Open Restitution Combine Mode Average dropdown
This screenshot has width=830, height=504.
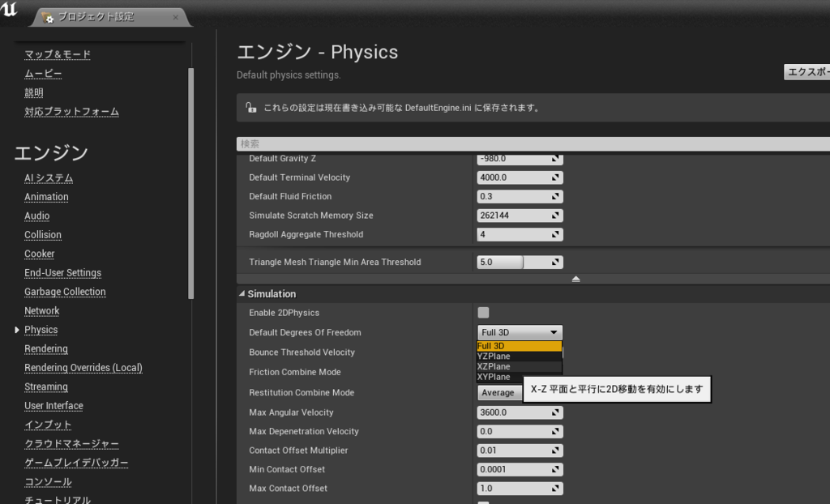499,392
